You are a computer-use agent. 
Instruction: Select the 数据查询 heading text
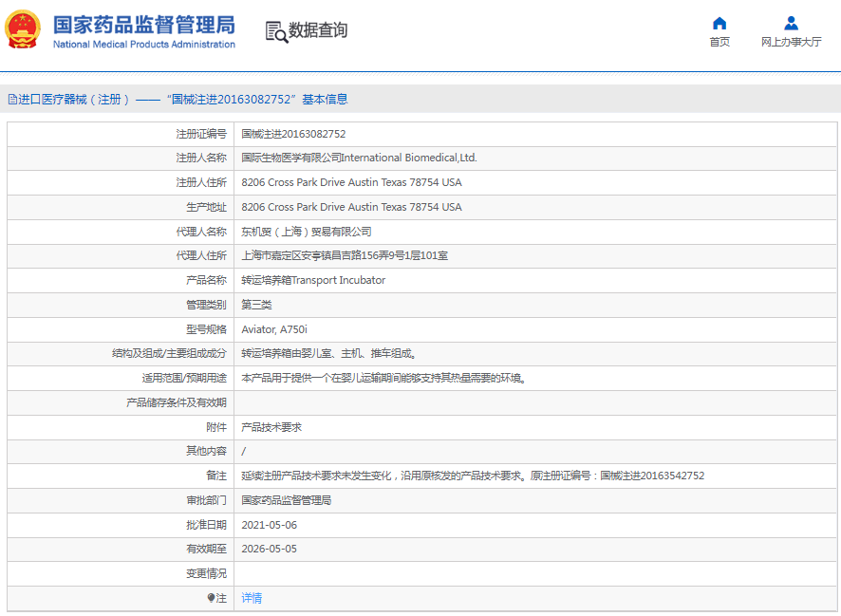(318, 30)
